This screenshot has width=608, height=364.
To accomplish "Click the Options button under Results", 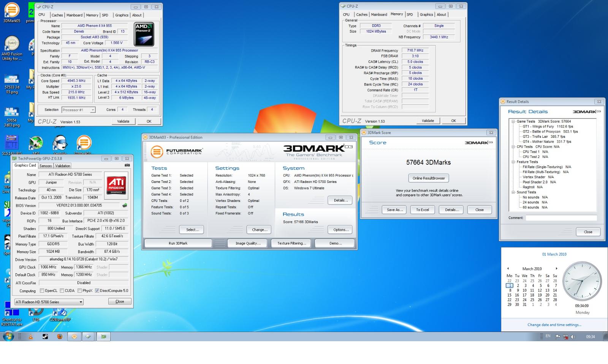I will pyautogui.click(x=340, y=230).
